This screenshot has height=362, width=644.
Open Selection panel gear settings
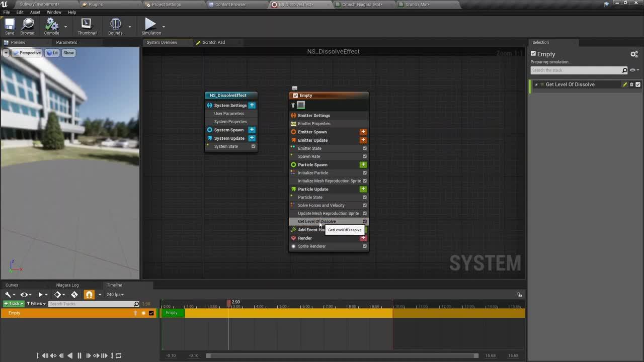(634, 54)
